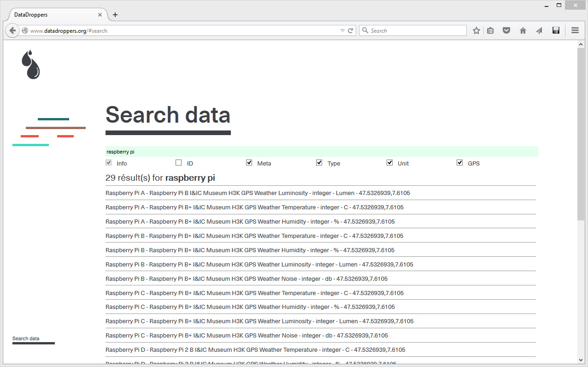Go back with the browser back arrow
The image size is (588, 367).
pos(13,30)
